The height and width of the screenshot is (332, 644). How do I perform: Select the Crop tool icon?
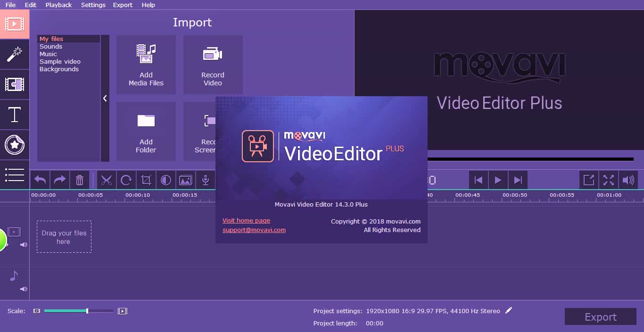point(146,180)
